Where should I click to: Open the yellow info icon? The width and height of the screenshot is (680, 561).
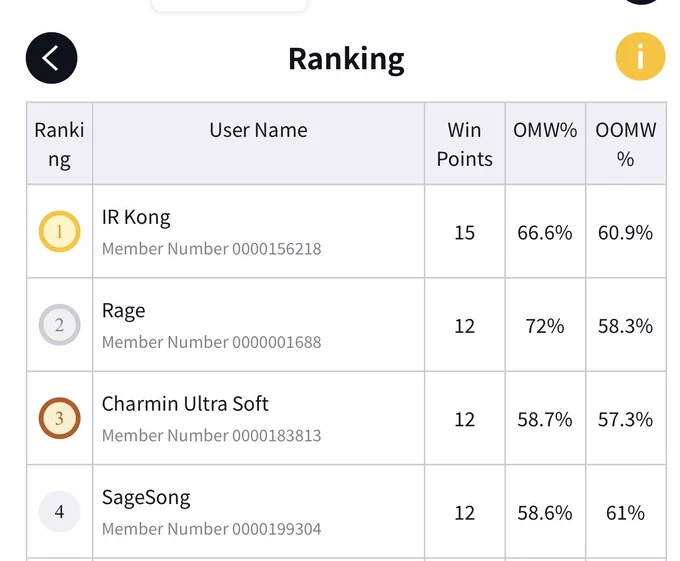640,56
